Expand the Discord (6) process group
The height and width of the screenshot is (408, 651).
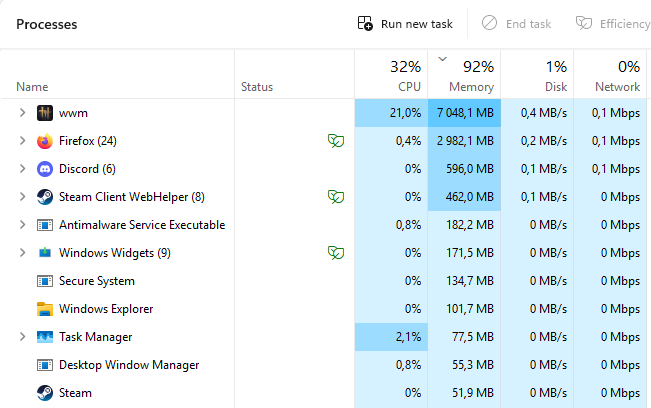click(x=22, y=169)
